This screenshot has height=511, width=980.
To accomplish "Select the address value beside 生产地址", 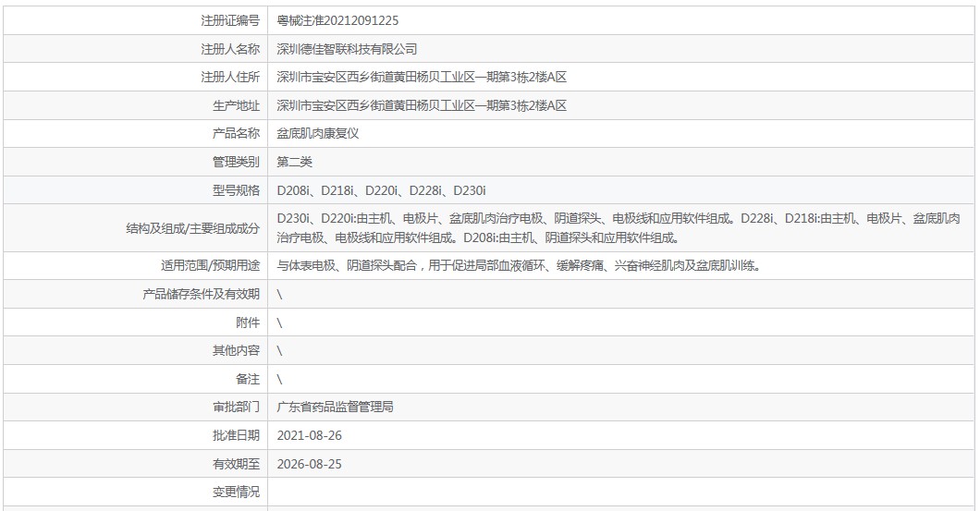I will [422, 105].
